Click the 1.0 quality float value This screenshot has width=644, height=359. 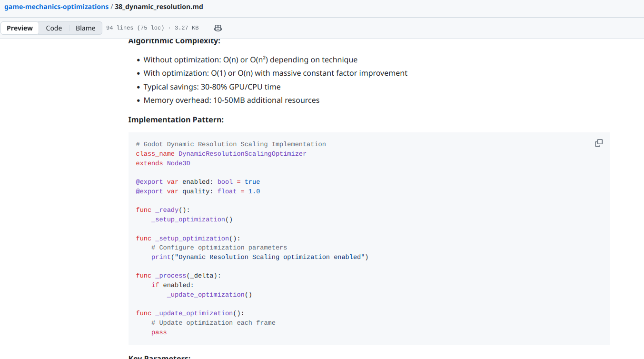(254, 191)
